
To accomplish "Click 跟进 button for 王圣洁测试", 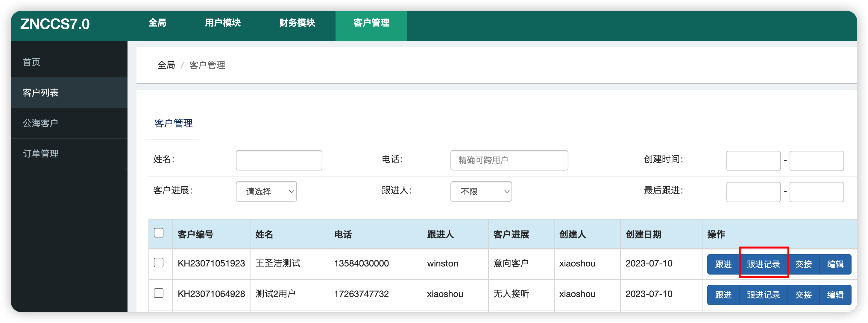I will click(723, 264).
